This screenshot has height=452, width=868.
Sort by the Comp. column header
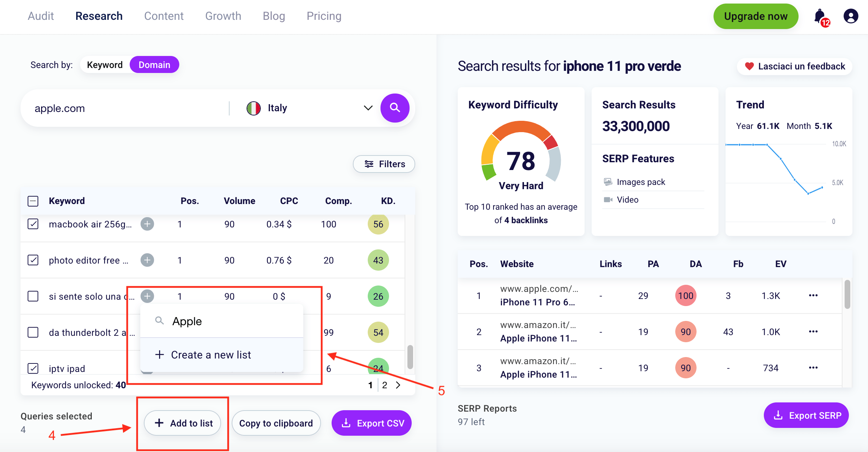(x=338, y=201)
